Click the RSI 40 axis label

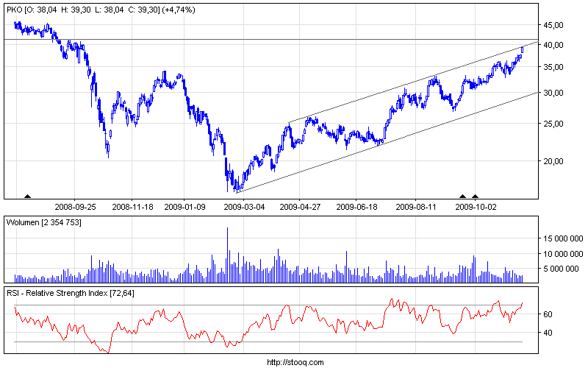point(548,333)
